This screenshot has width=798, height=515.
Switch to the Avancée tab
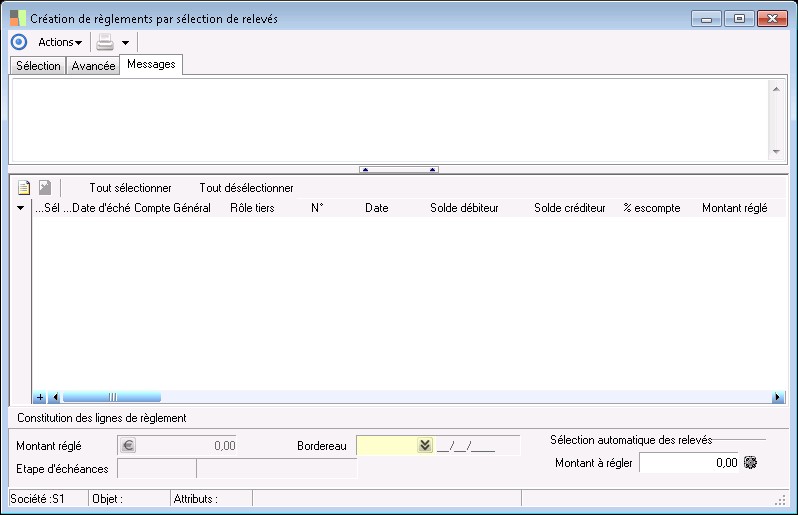point(93,66)
